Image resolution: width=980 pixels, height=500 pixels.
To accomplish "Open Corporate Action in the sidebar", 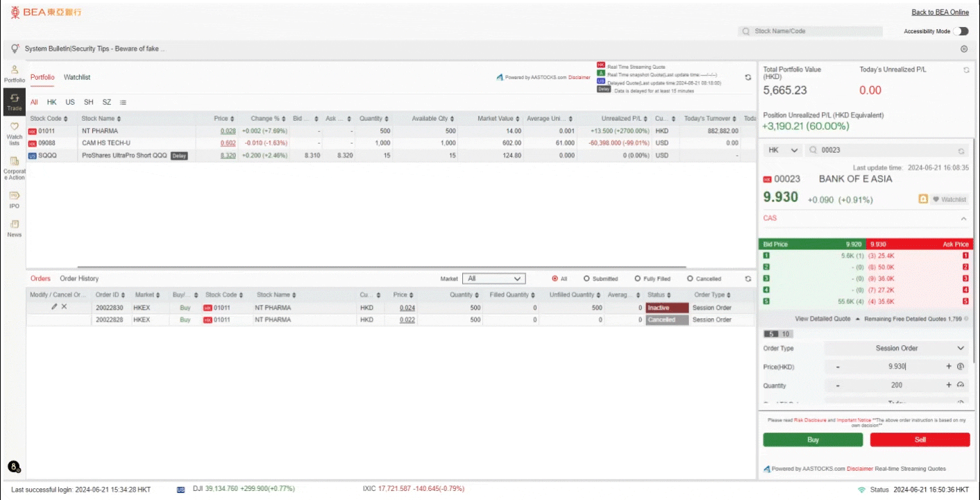I will (14, 169).
